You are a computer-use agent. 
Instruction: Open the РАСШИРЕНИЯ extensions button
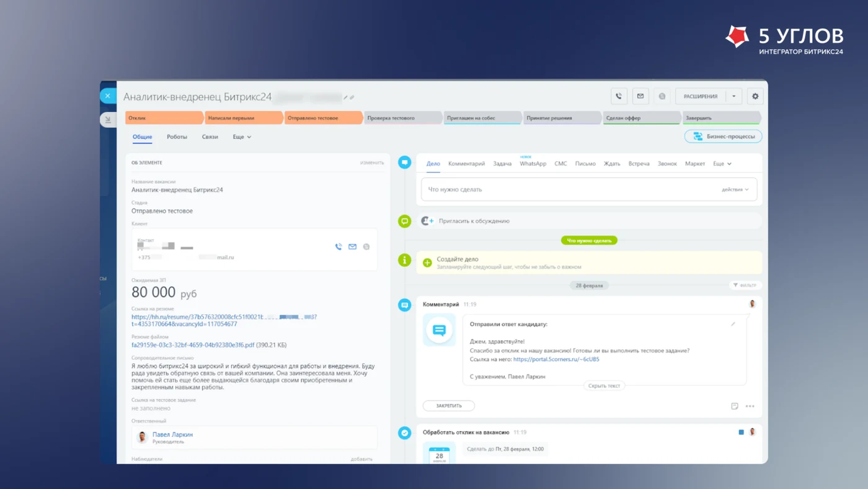click(x=701, y=96)
